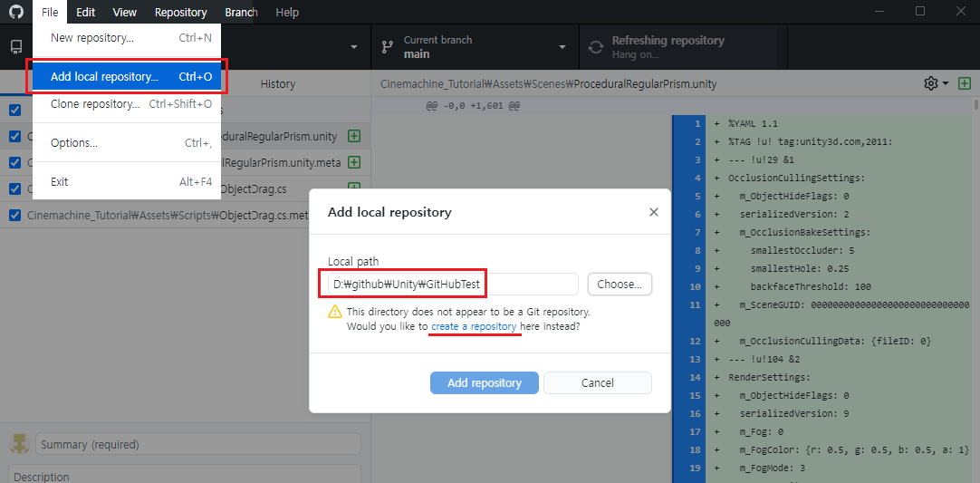Open the File menu

coord(50,12)
